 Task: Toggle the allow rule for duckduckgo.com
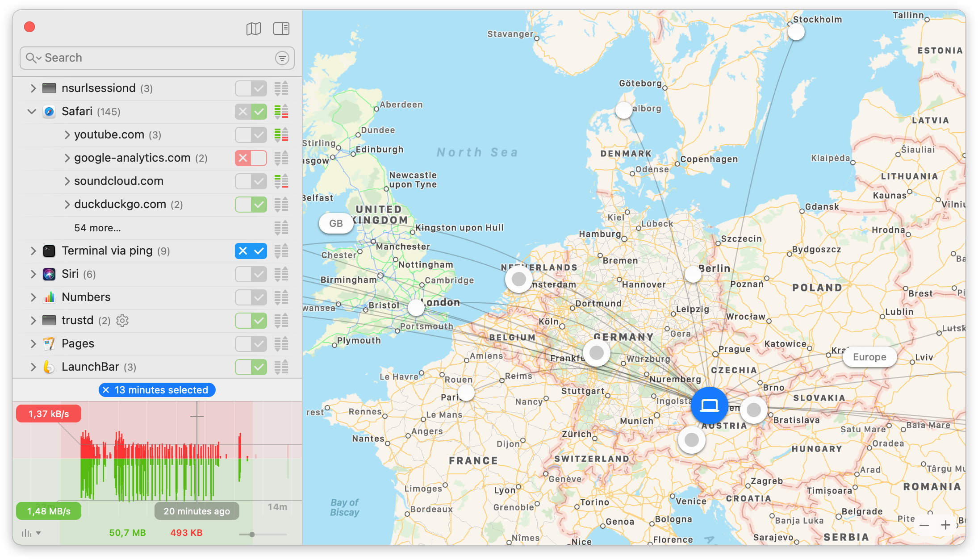tap(251, 205)
